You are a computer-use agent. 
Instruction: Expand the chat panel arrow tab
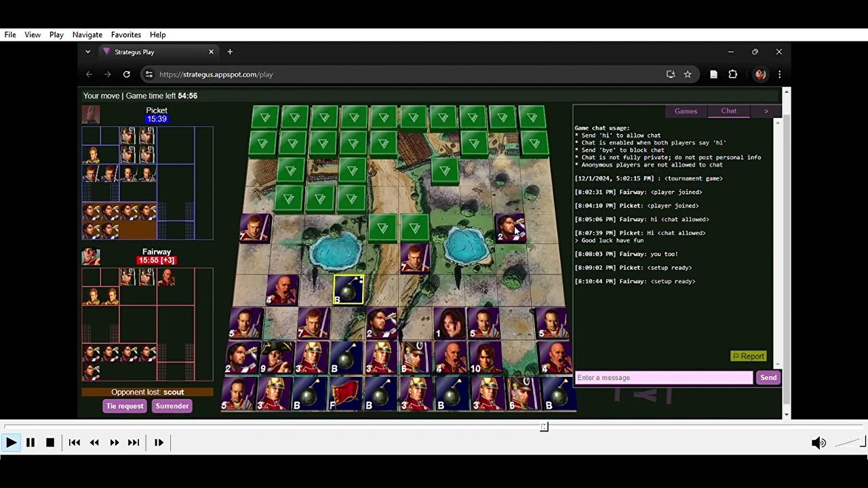tap(766, 111)
